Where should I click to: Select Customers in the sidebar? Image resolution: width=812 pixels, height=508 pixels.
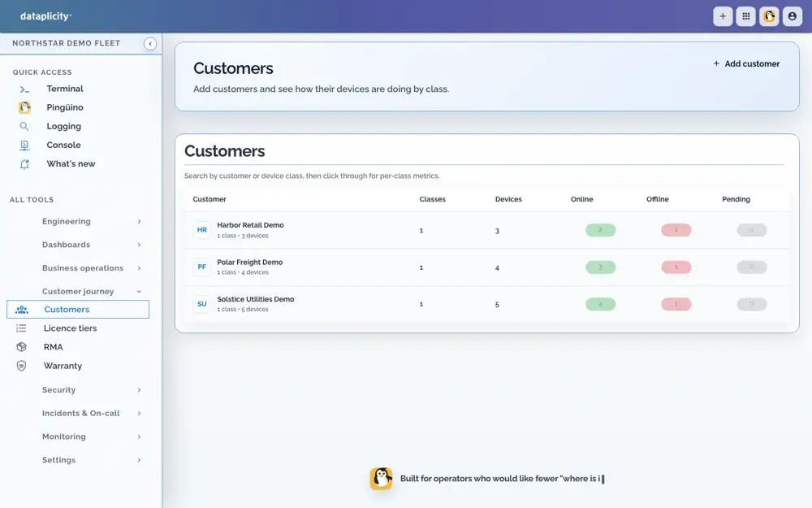coord(78,310)
